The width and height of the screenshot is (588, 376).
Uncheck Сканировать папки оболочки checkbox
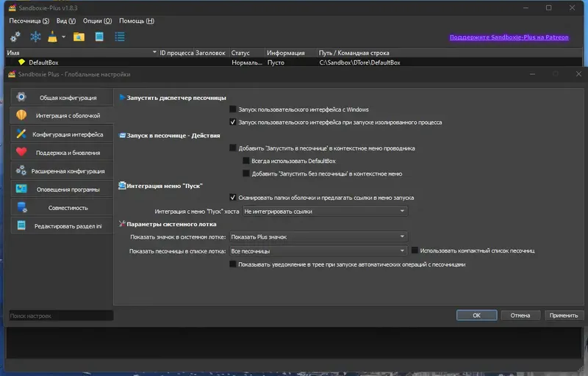pos(233,198)
